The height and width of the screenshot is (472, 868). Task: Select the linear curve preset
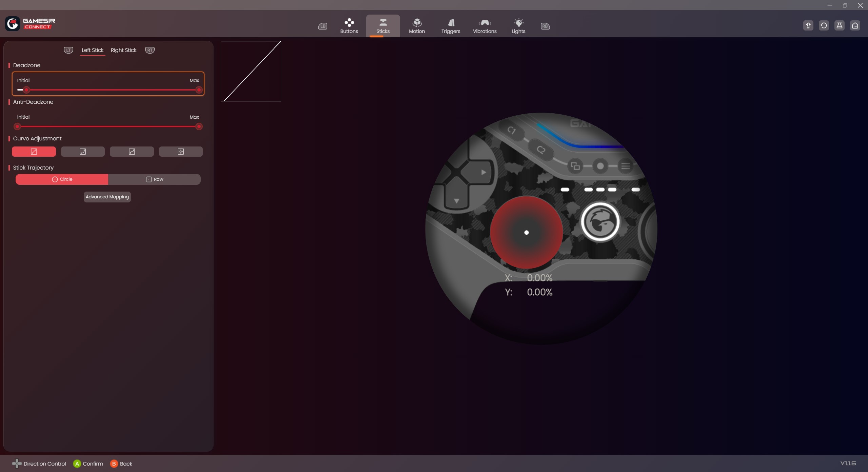pos(34,152)
